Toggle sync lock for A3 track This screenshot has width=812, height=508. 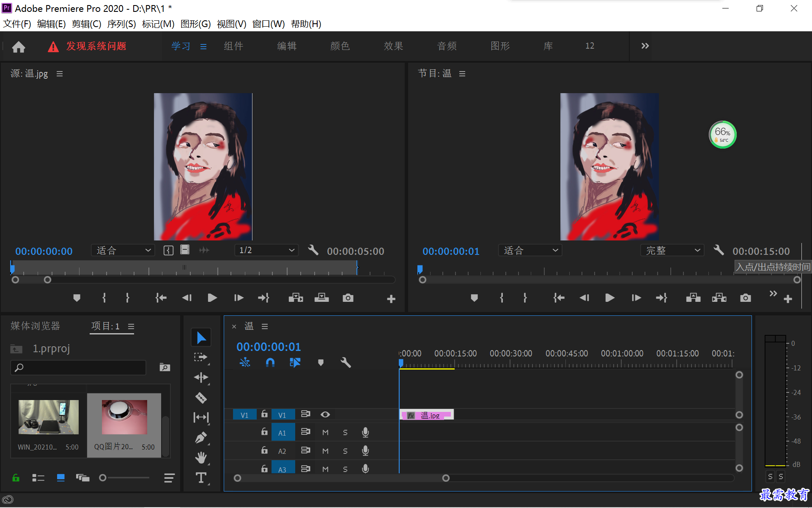pos(305,469)
